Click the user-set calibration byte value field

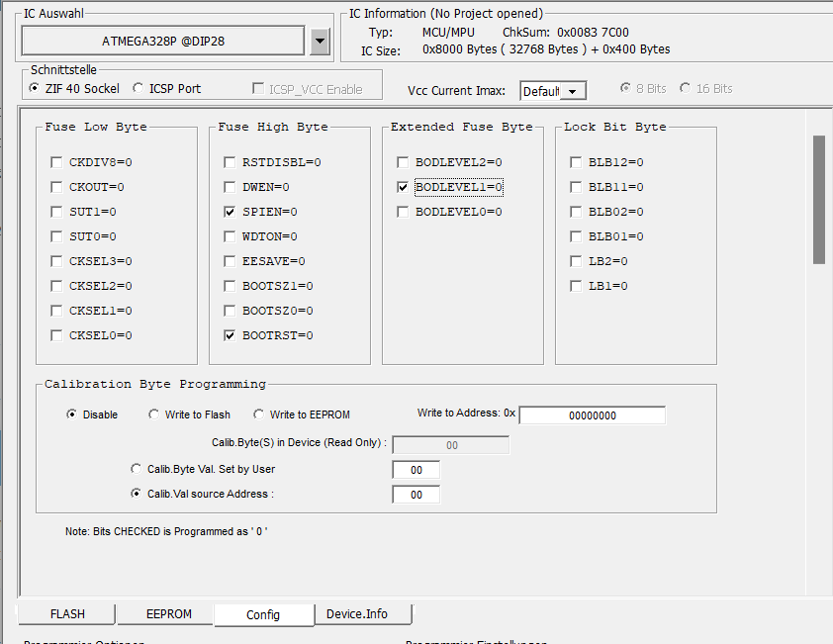(x=416, y=470)
